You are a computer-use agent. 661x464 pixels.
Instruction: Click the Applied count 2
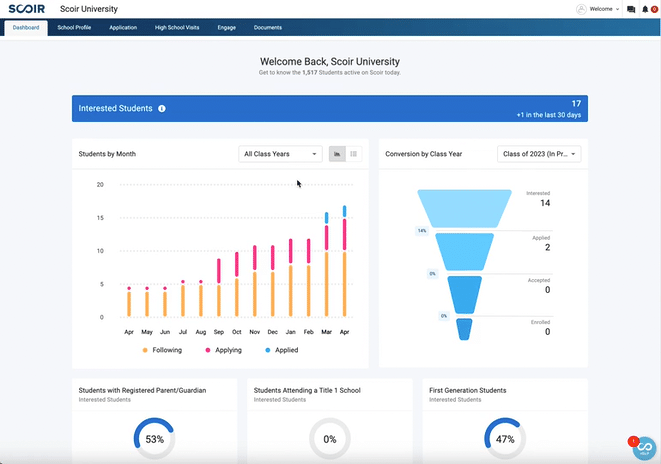tap(548, 248)
